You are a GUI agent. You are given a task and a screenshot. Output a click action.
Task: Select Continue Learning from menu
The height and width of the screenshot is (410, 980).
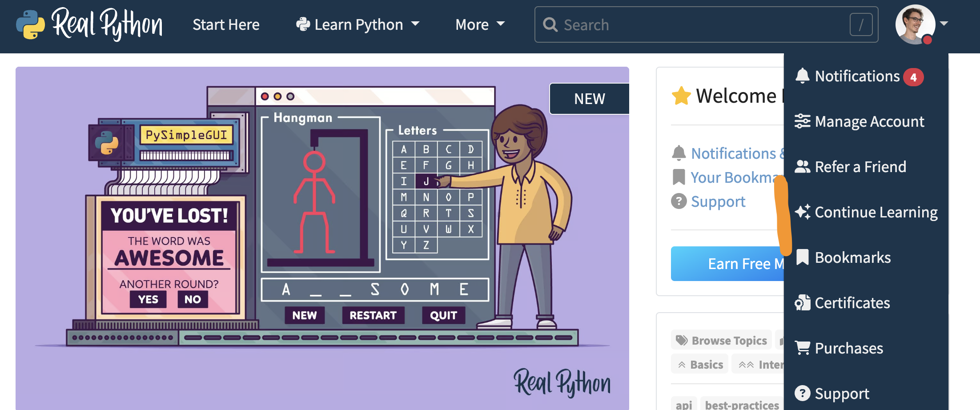876,212
